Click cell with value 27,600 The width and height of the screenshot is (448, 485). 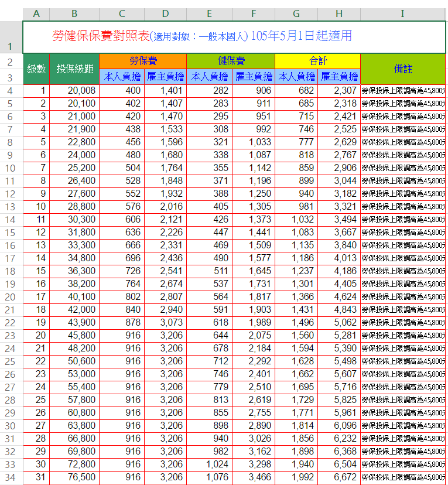[74, 194]
